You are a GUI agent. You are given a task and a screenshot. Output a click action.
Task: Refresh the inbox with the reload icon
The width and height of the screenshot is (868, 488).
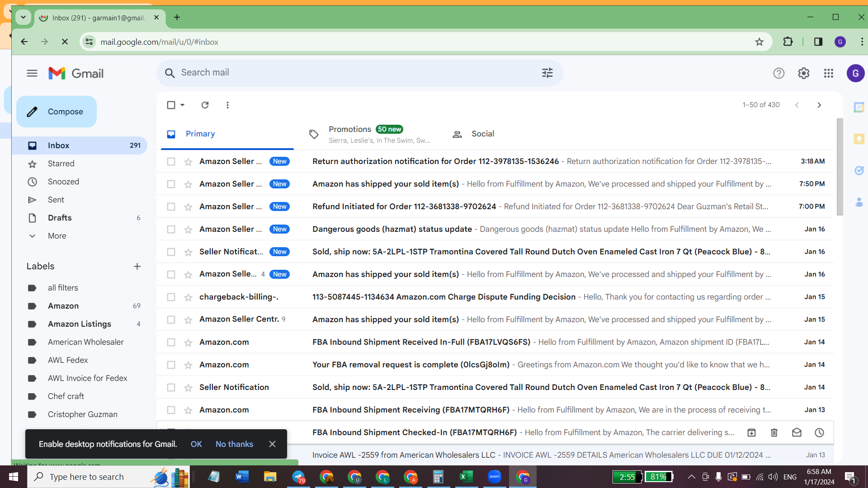pos(205,105)
